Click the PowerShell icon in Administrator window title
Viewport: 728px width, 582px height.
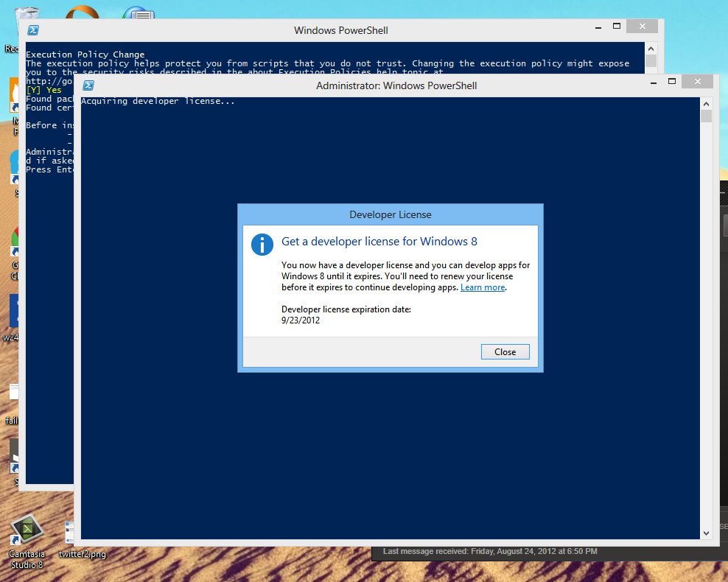click(x=88, y=85)
